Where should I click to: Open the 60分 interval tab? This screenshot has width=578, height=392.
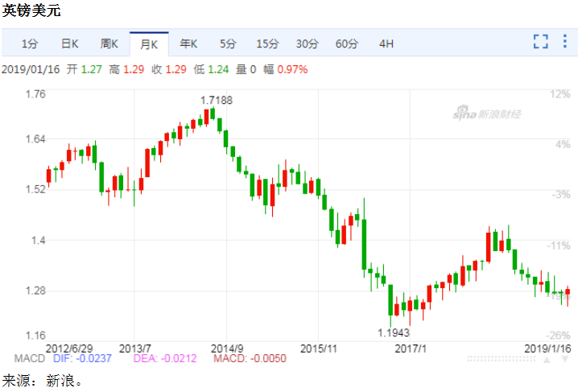[x=346, y=43]
